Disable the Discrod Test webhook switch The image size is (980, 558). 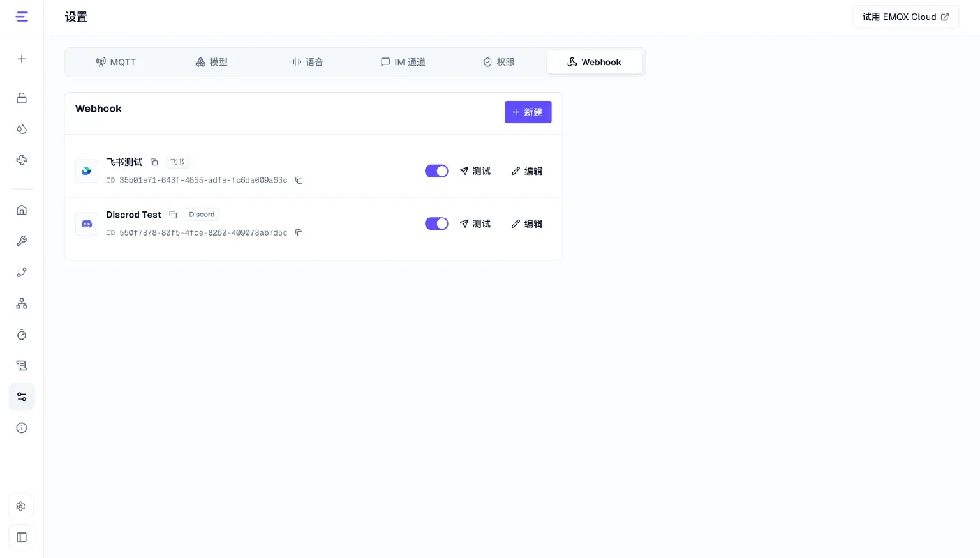[x=436, y=223]
